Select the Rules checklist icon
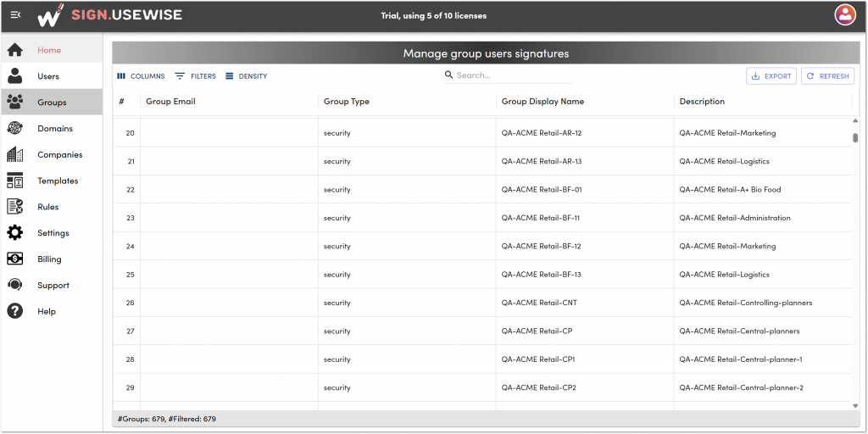This screenshot has width=868, height=434. tap(15, 207)
